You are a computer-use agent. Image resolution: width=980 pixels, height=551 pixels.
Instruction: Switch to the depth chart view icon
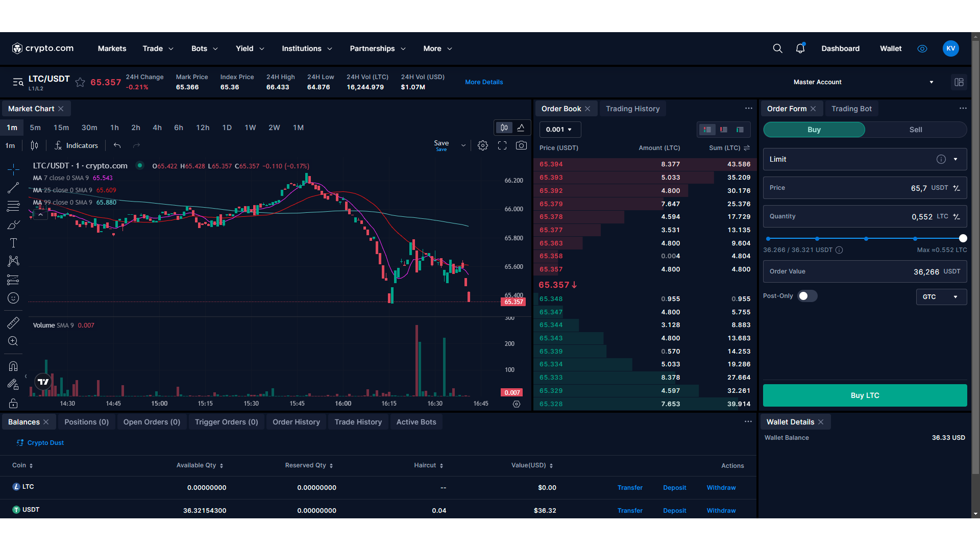coord(521,128)
